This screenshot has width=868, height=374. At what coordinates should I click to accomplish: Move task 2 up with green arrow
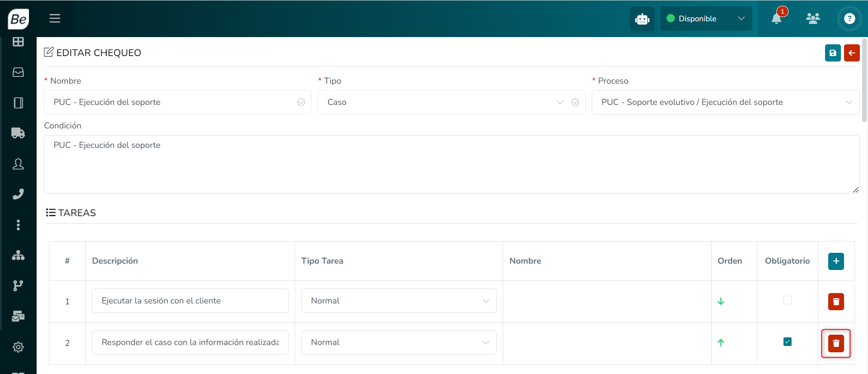pos(721,343)
